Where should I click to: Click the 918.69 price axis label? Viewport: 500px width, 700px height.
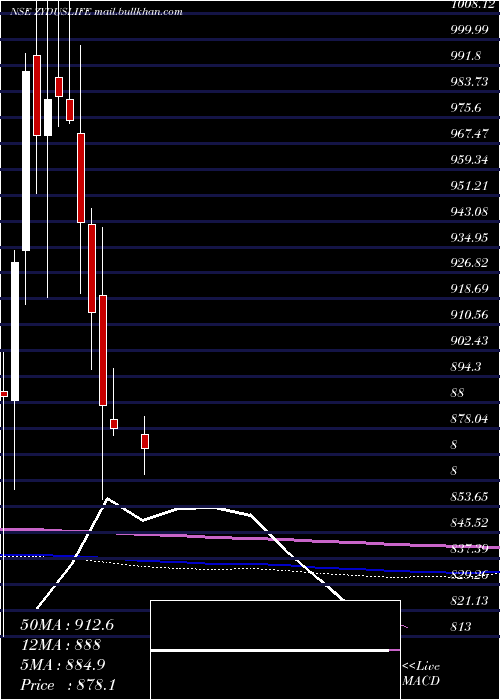(470, 289)
